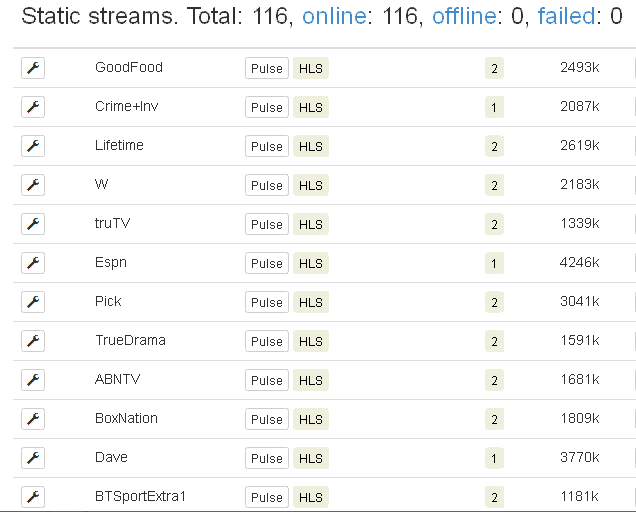Image resolution: width=636 pixels, height=512 pixels.
Task: Click HLS badge for ABNTV
Action: tap(311, 379)
